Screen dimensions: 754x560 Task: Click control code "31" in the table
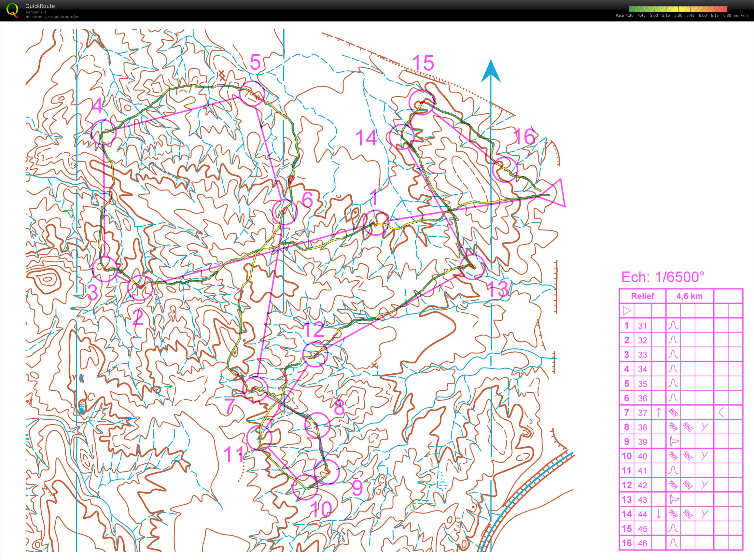tap(643, 326)
